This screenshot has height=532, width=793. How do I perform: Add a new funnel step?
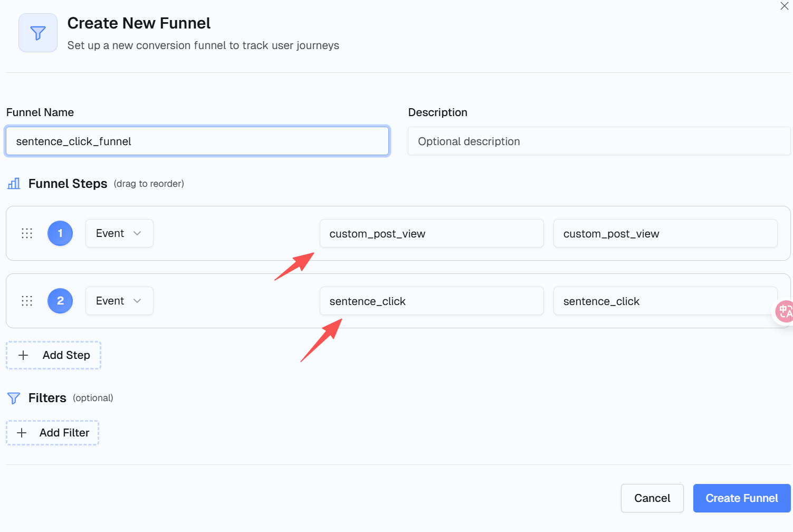[53, 355]
